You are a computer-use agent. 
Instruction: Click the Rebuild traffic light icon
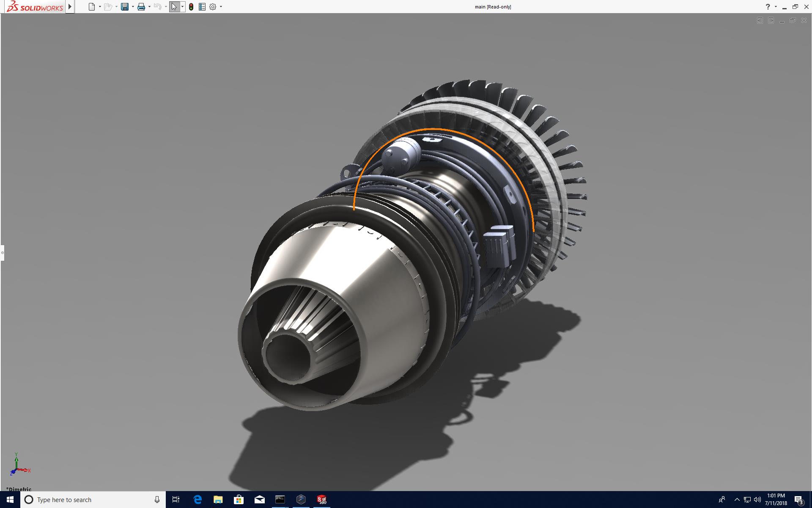[x=191, y=7]
